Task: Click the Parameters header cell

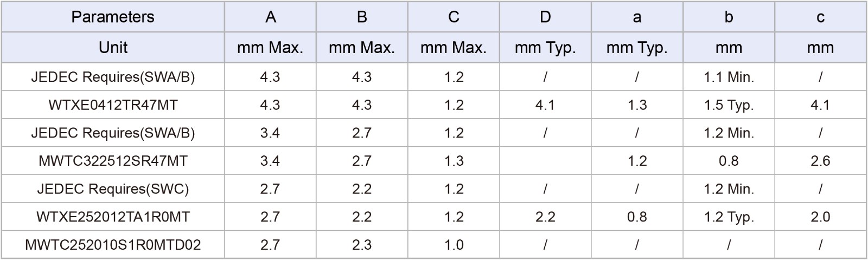Action: (x=113, y=17)
